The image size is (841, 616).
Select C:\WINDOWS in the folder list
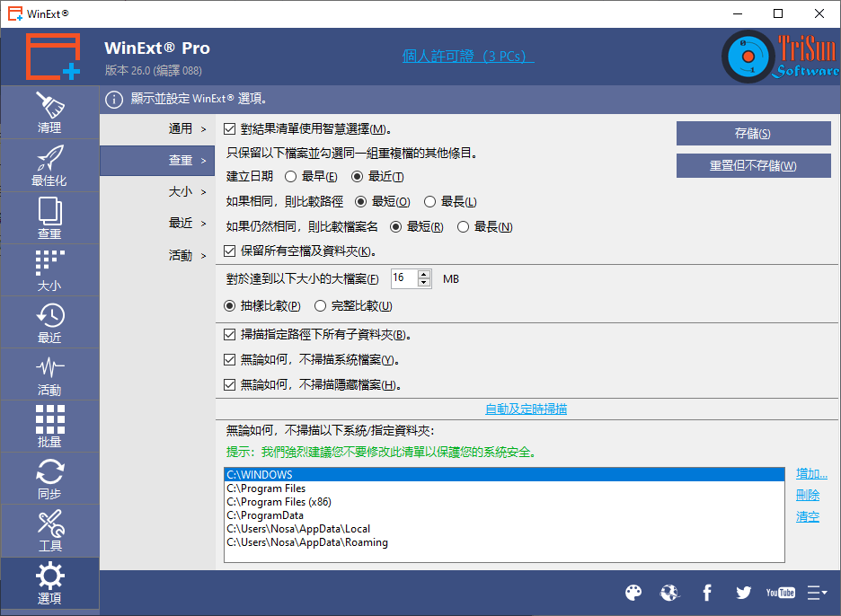click(x=504, y=474)
